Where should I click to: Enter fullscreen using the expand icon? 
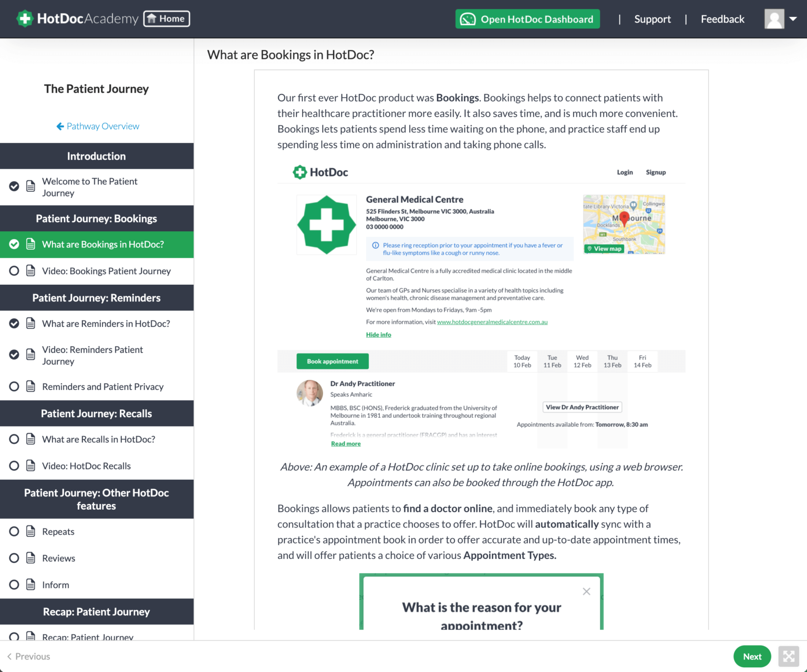789,656
